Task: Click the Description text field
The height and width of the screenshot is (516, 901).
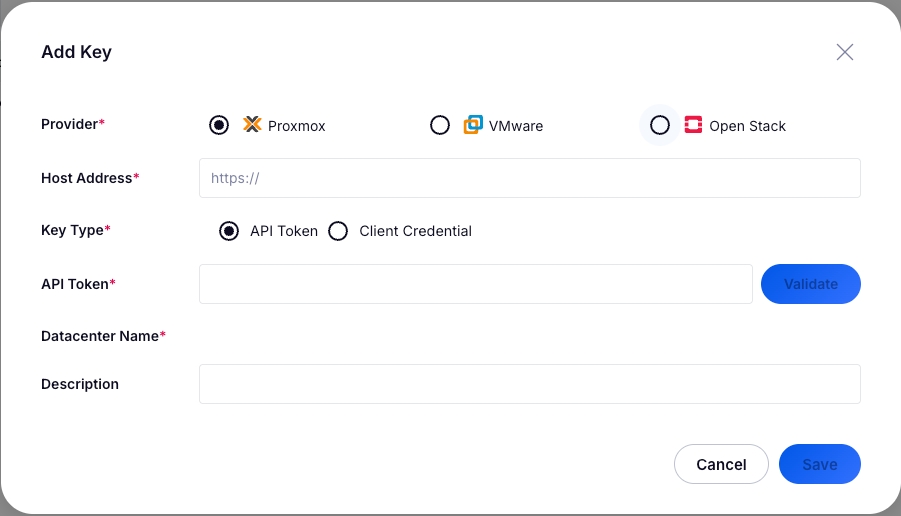Action: point(529,384)
